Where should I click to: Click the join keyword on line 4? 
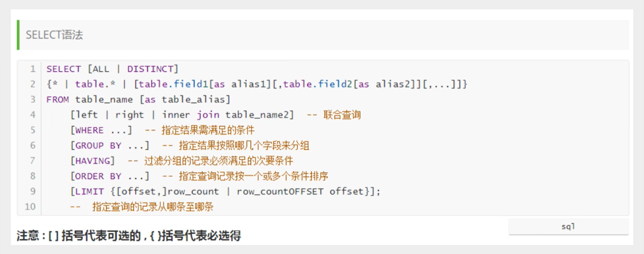(x=208, y=115)
